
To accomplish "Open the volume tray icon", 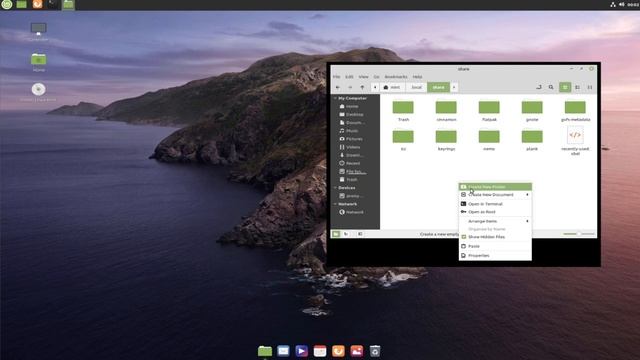I will click(x=622, y=4).
